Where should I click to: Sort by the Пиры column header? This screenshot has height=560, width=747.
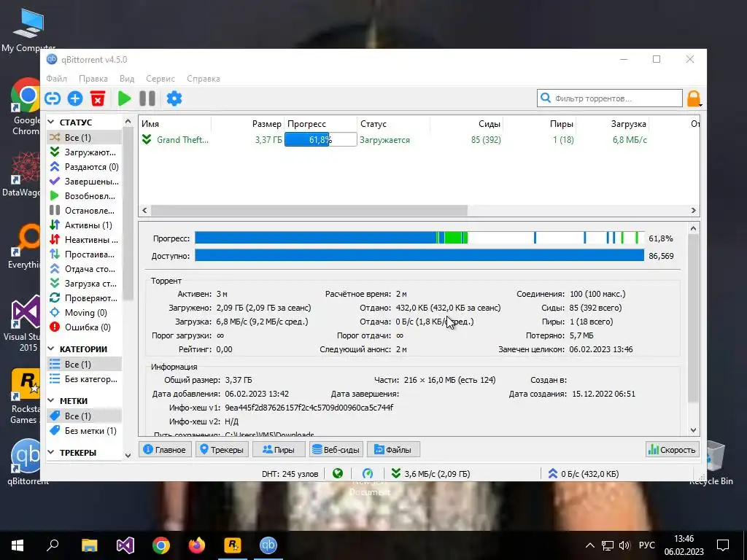[539, 124]
